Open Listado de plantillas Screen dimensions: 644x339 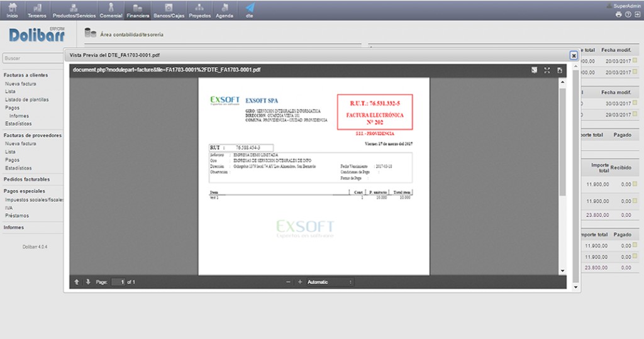(26, 100)
